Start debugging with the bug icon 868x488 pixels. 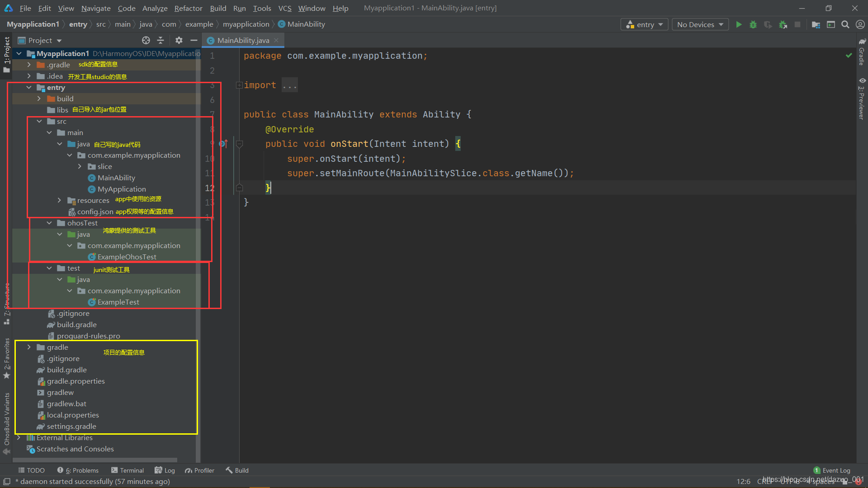point(753,24)
